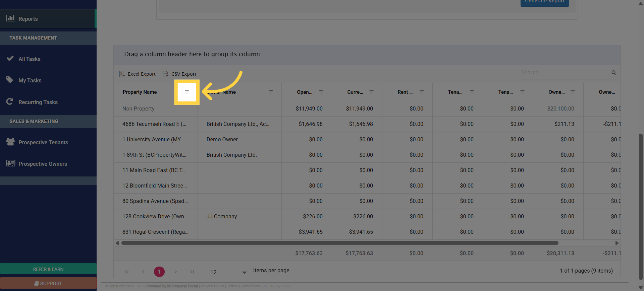
Task: Open Reports in the sidebar
Action: [x=28, y=19]
